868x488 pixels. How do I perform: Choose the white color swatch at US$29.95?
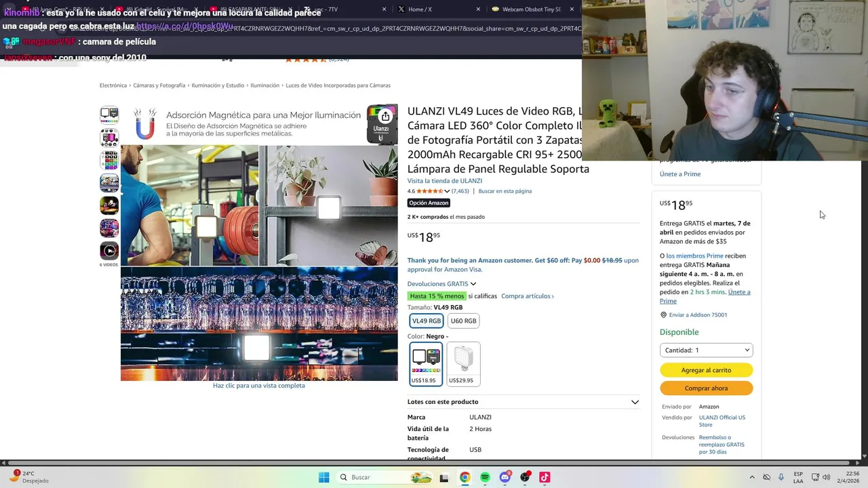coord(463,364)
